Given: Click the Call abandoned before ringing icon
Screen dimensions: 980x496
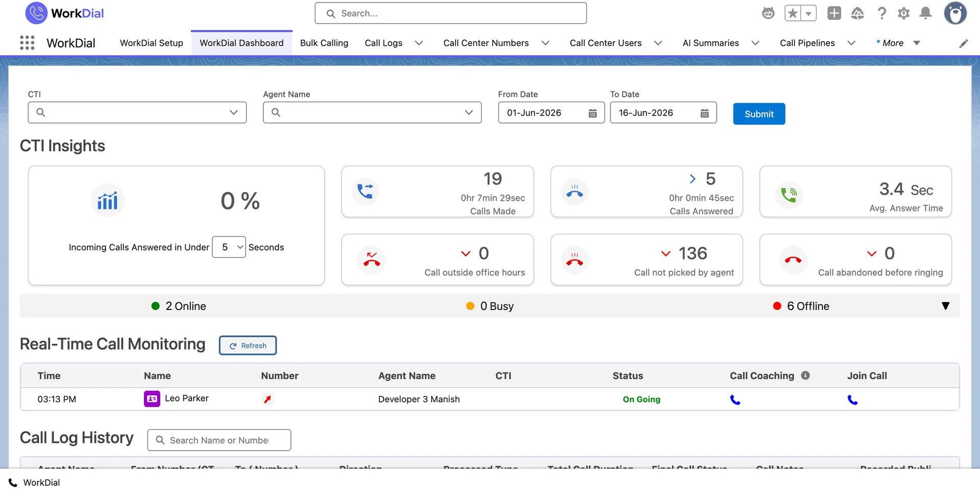Looking at the screenshot, I should coord(793,259).
